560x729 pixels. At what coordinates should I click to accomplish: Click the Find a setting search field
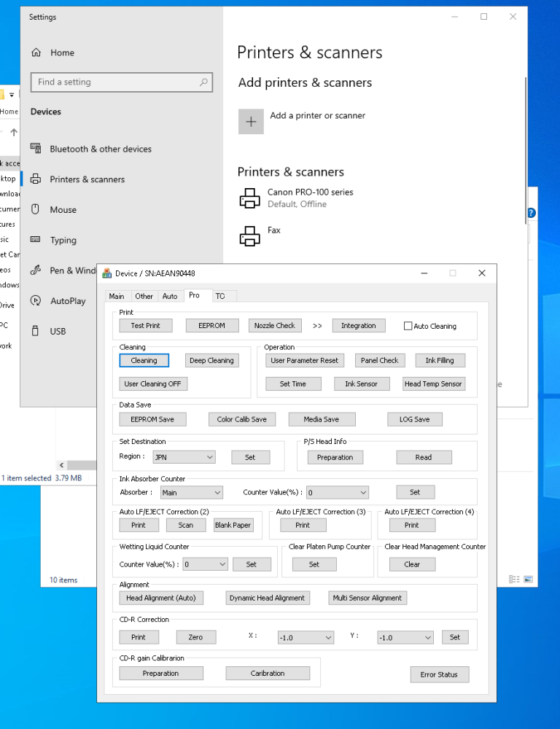click(115, 82)
